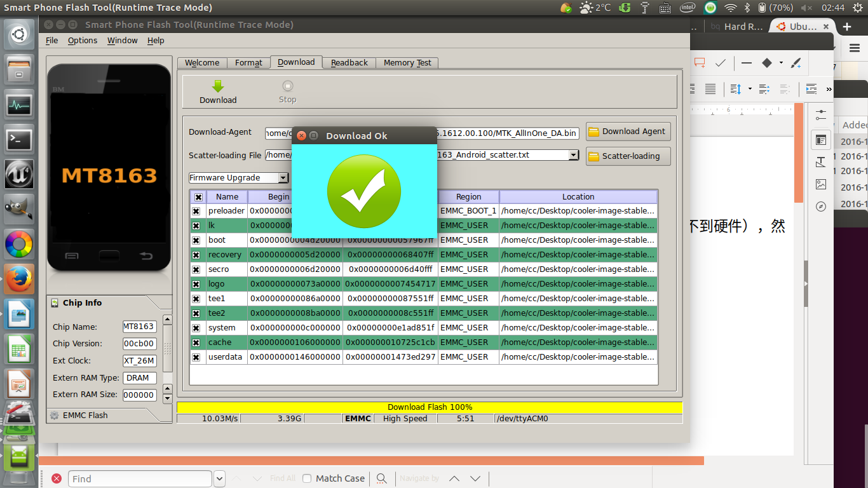Click into the Find text field

[140, 478]
